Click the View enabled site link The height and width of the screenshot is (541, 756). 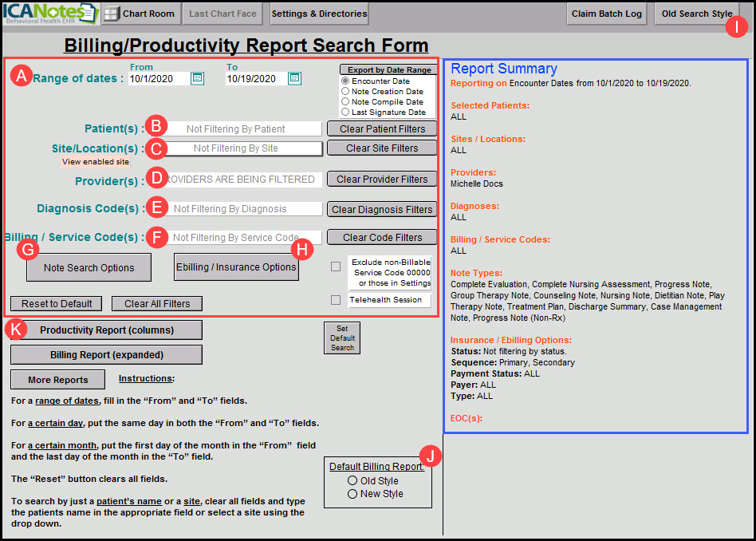click(x=95, y=162)
